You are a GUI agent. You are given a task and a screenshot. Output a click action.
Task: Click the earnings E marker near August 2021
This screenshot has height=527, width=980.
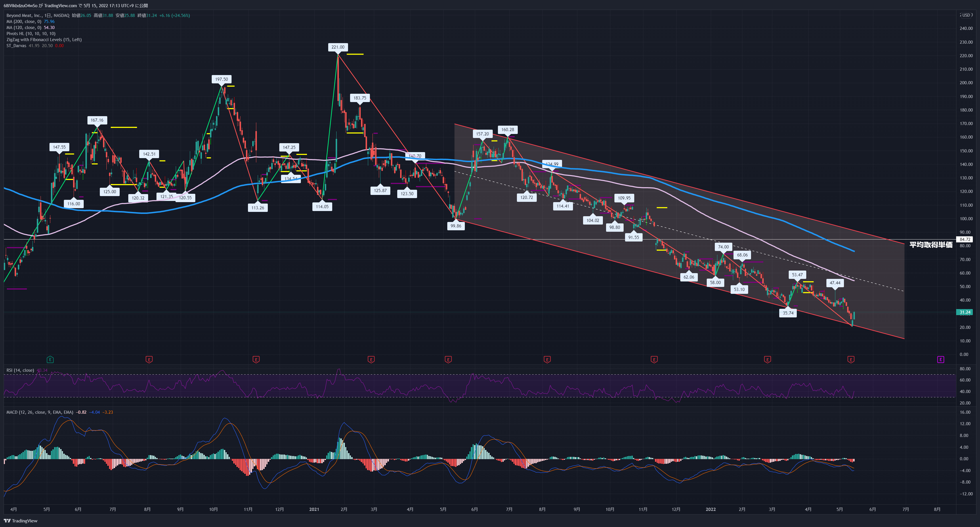click(x=547, y=359)
